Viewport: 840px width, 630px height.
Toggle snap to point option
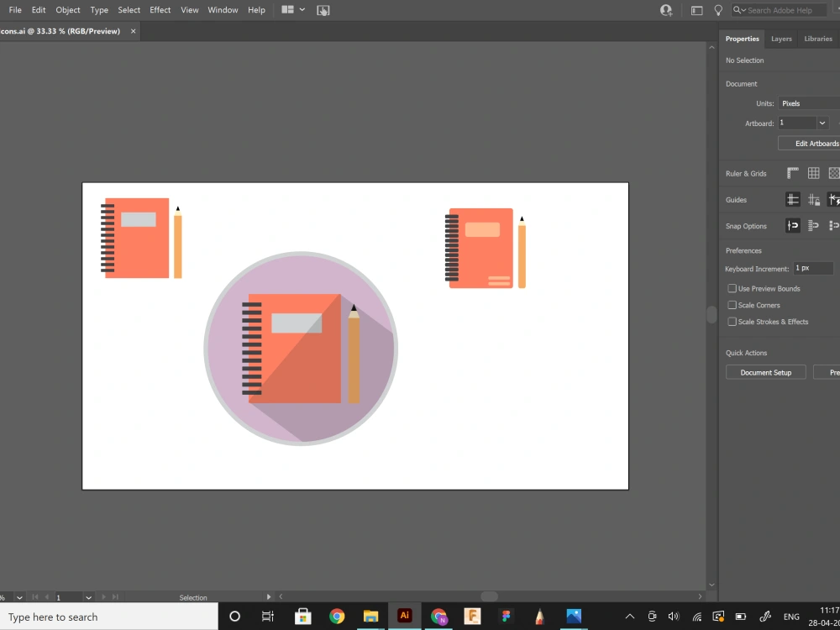coord(793,225)
